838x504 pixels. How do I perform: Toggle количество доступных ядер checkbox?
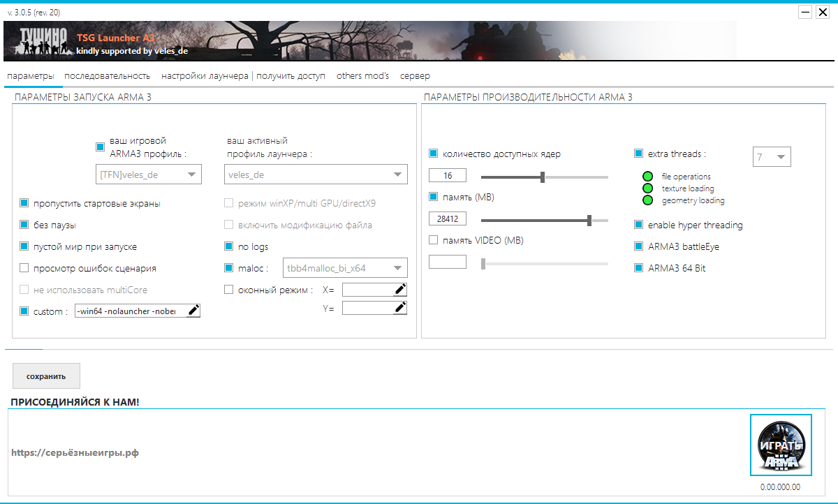tap(433, 154)
